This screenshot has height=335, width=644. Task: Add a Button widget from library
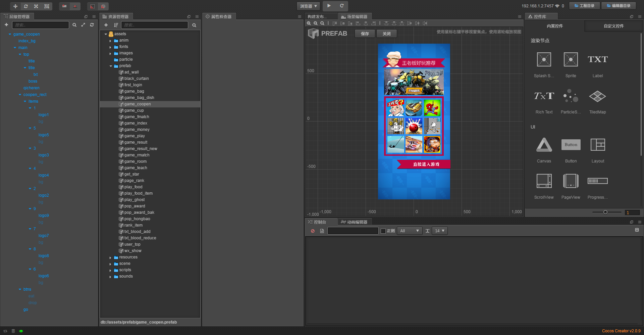click(571, 150)
